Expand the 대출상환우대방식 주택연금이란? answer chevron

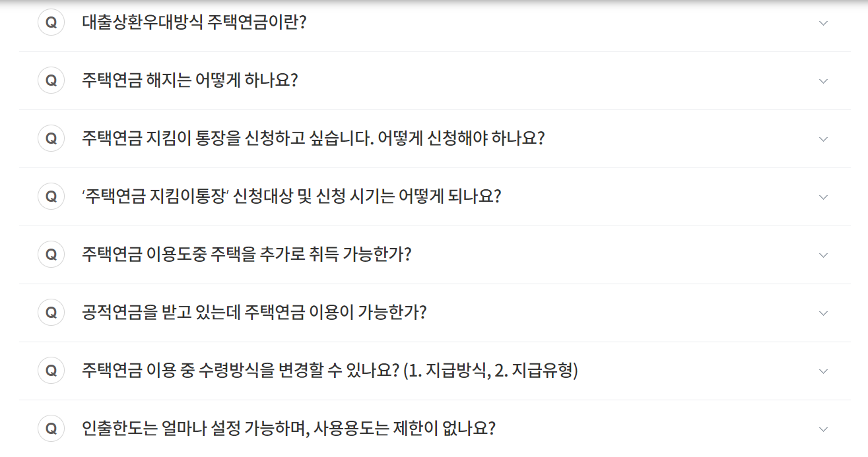[x=822, y=22]
